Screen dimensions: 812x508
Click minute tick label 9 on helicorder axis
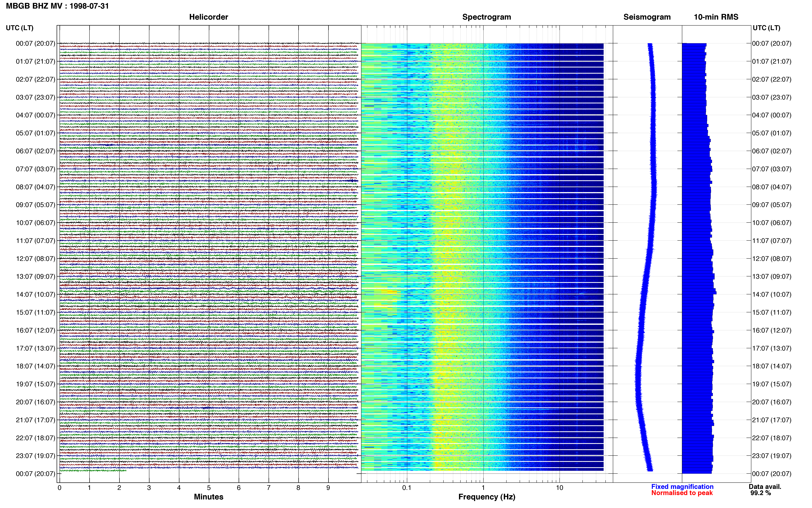(328, 487)
